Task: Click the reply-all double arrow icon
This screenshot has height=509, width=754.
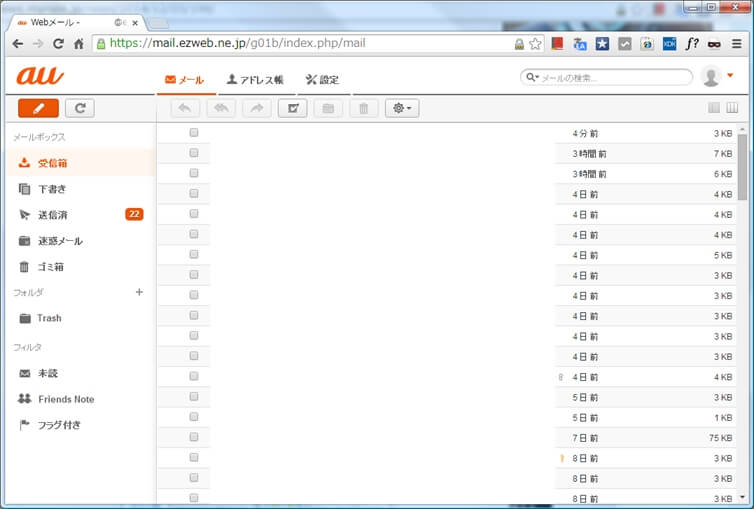Action: (x=220, y=108)
